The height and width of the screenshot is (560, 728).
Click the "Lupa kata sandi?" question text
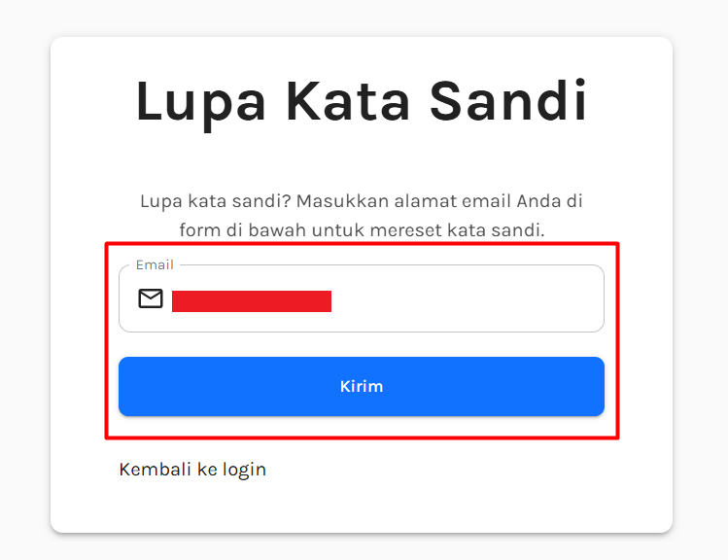coord(215,201)
